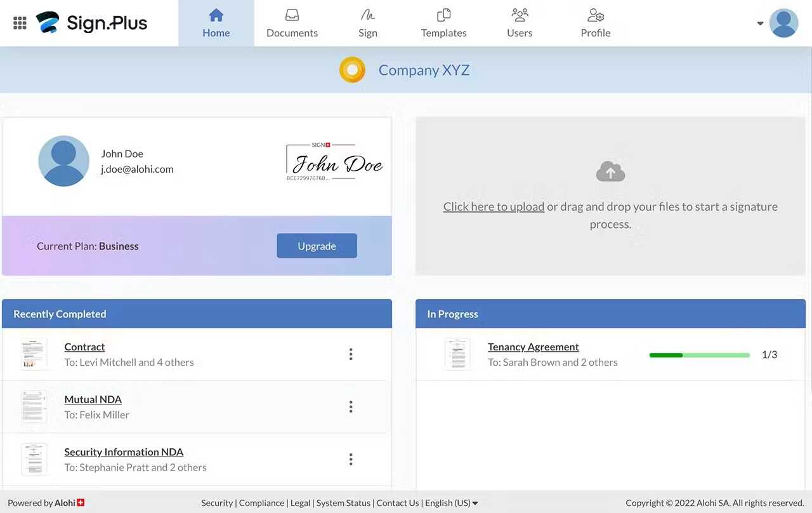Click the top-right account avatar
812x513 pixels.
pos(783,23)
